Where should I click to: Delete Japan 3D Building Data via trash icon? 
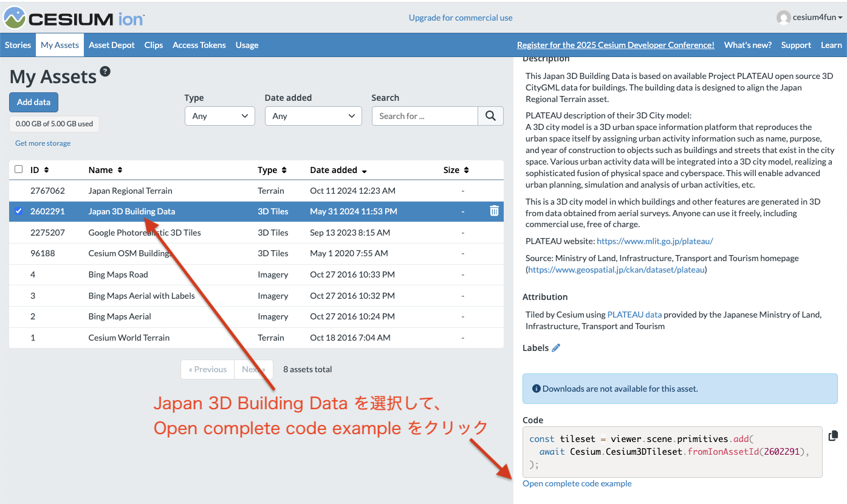[494, 211]
